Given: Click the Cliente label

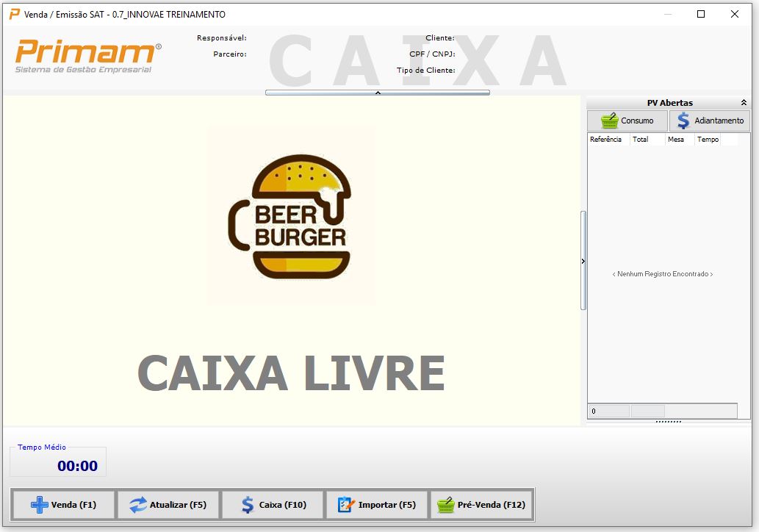Looking at the screenshot, I should point(440,37).
